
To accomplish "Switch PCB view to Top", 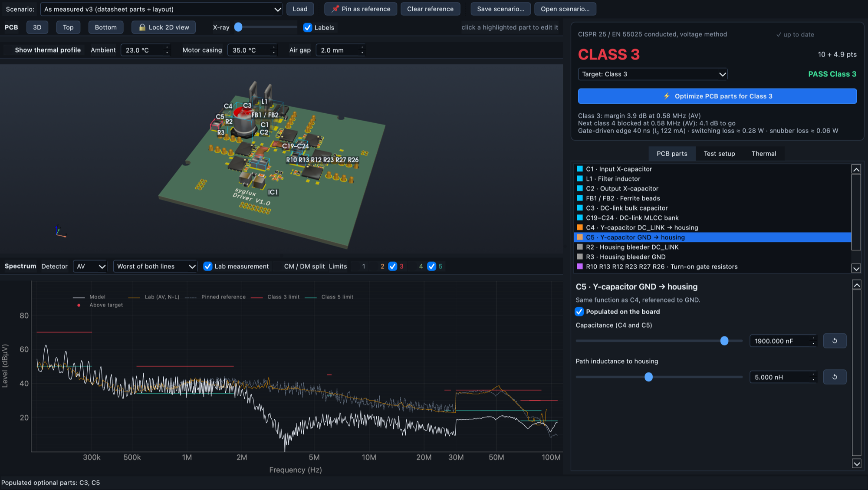I will pos(68,27).
